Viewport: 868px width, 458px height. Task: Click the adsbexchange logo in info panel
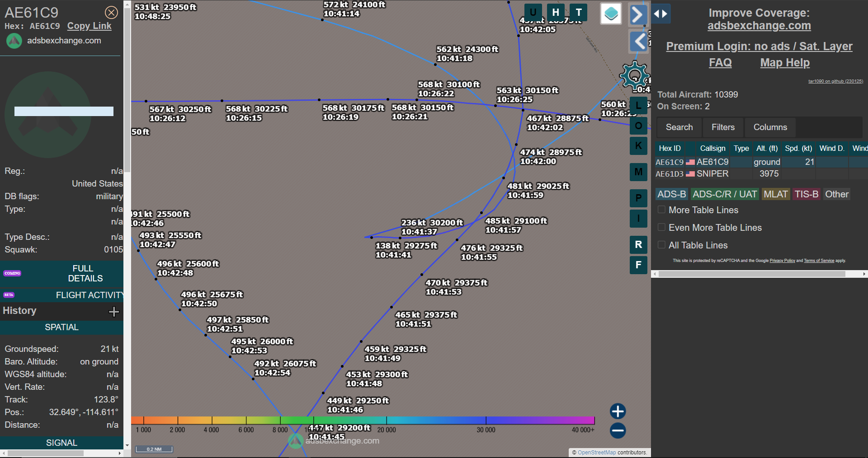(x=14, y=41)
